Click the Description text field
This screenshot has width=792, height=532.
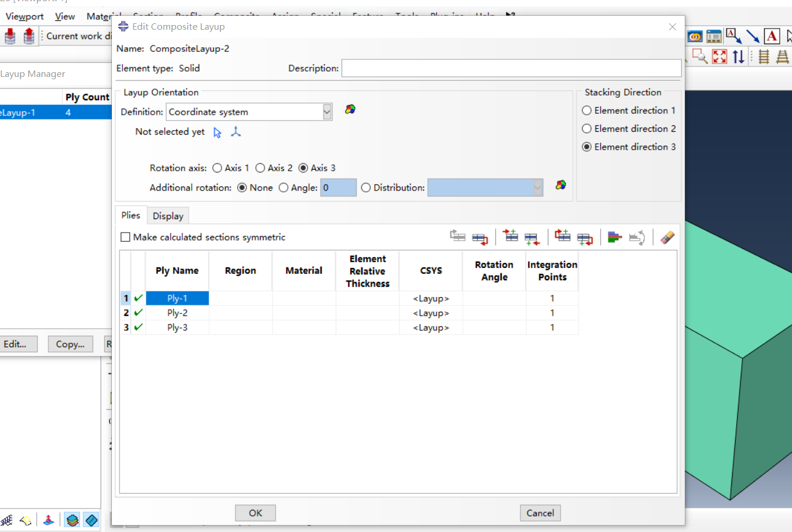(511, 68)
